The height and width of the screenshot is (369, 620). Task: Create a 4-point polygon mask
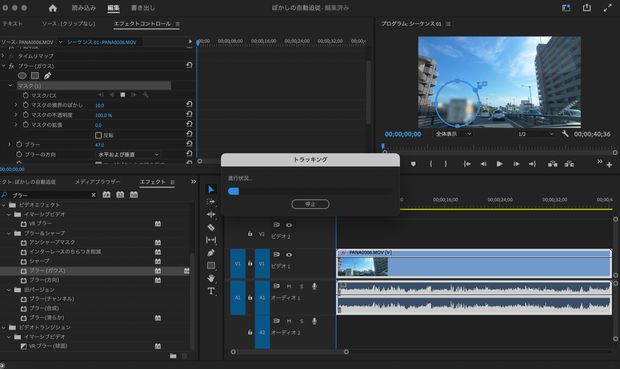[x=35, y=76]
